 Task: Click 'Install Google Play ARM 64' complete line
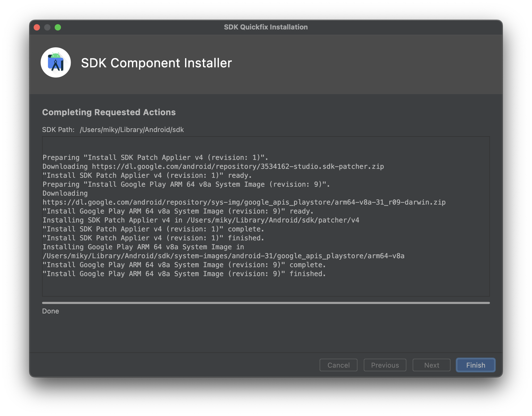coord(184,265)
